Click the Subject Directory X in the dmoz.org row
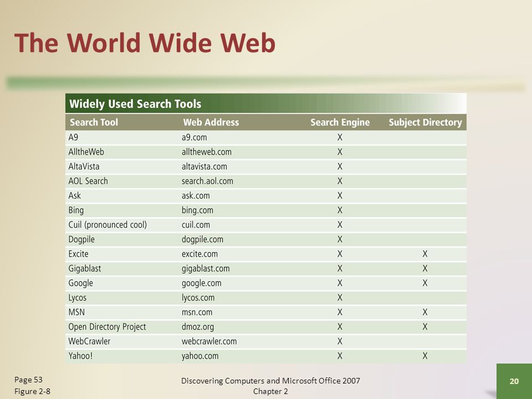Viewport: 532px width, 399px height. click(x=425, y=327)
